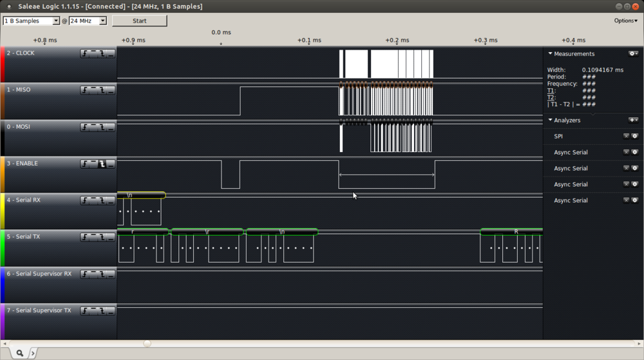This screenshot has height=360, width=644.
Task: Click the 5 - Serial TX channel label
Action: pyautogui.click(x=23, y=237)
